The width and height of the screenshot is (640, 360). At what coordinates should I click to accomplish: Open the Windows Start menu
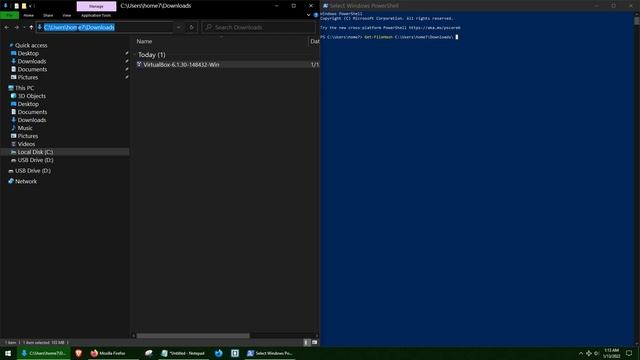pos(8,353)
